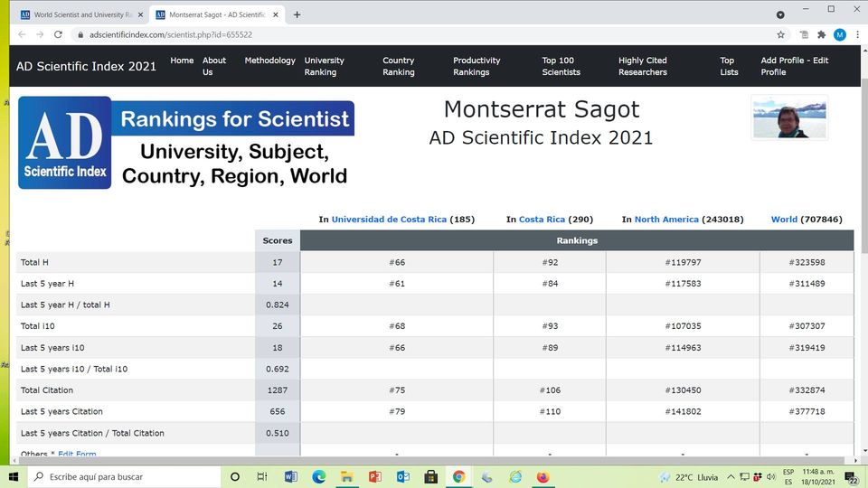Open the World ranking link
868x488 pixels.
(784, 219)
